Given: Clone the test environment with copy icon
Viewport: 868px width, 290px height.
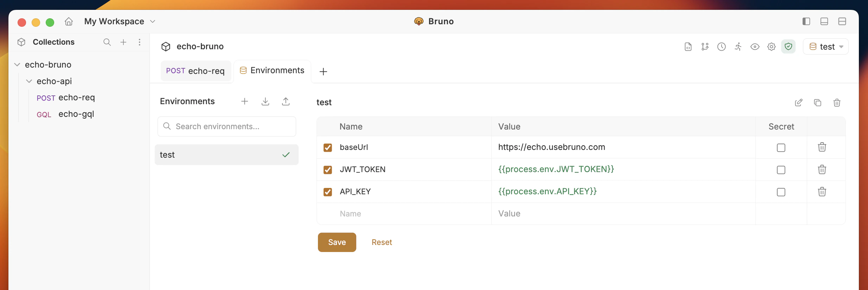Looking at the screenshot, I should pyautogui.click(x=818, y=103).
